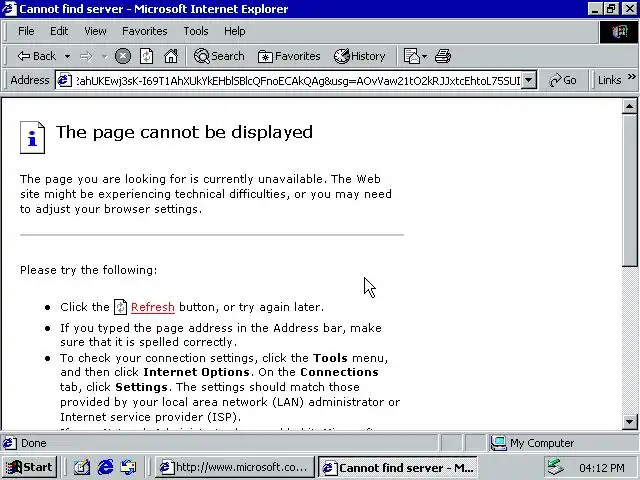The image size is (640, 480).
Task: Switch to the microsoft.com taskbar window
Action: pos(234,467)
